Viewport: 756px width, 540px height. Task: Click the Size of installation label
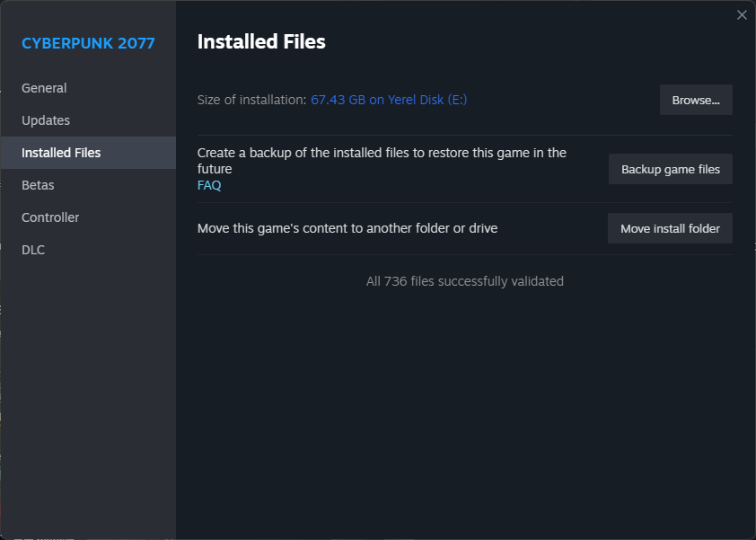point(251,100)
